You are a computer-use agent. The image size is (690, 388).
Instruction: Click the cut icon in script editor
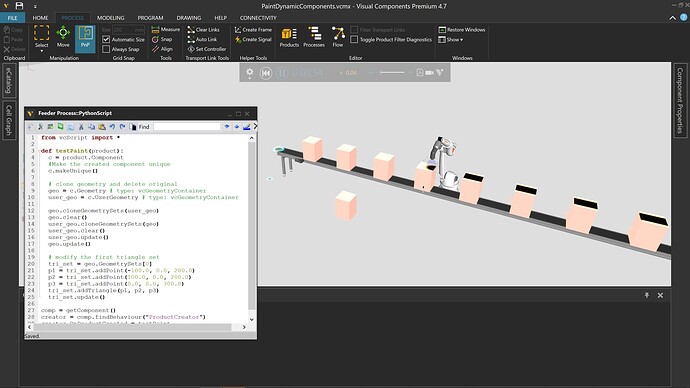(x=81, y=127)
